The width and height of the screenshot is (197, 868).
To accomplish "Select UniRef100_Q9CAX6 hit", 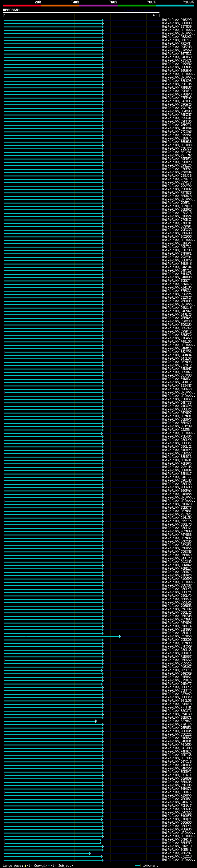I will point(177,104).
